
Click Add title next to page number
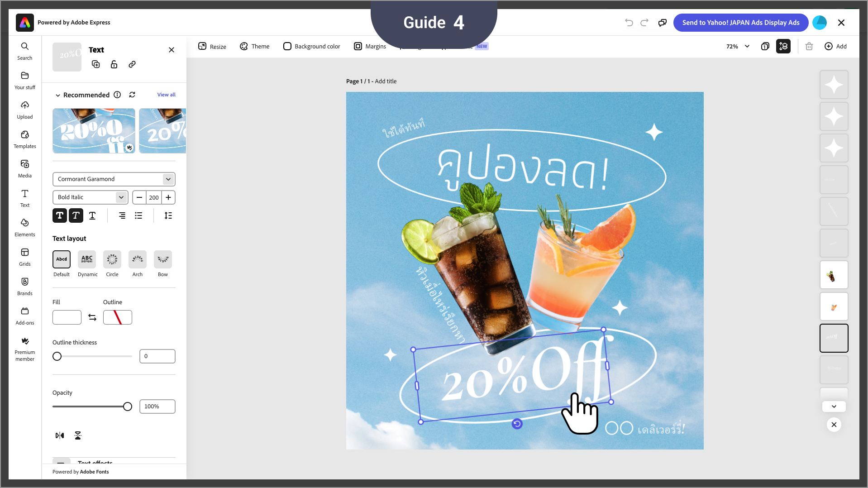(x=386, y=81)
